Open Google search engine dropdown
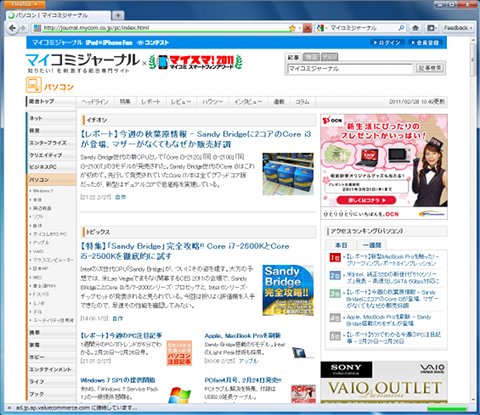480x415 pixels. tap(322, 28)
